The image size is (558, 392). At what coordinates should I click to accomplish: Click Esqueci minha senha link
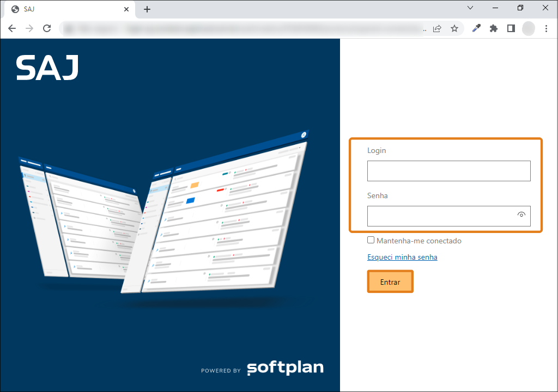[402, 257]
